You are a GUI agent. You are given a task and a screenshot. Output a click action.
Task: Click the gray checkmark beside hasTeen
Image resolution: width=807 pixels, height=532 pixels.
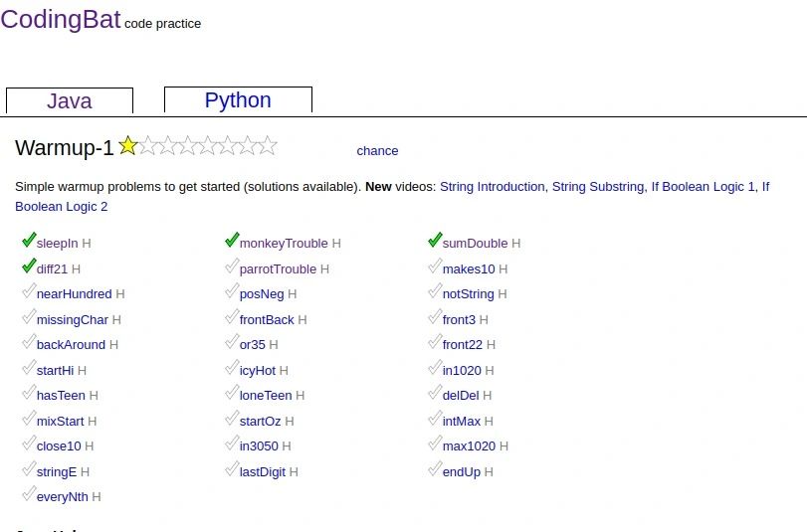pyautogui.click(x=29, y=392)
